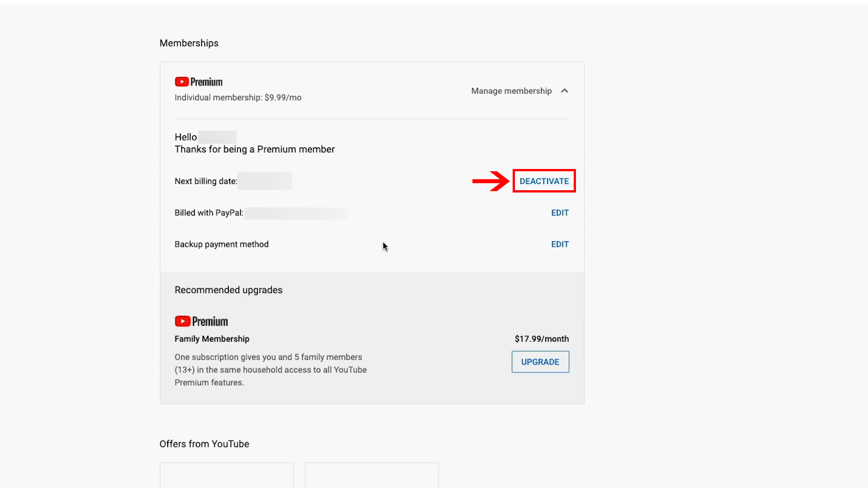The width and height of the screenshot is (868, 488).
Task: Click UPGRADE to Family Membership
Action: [x=540, y=362]
